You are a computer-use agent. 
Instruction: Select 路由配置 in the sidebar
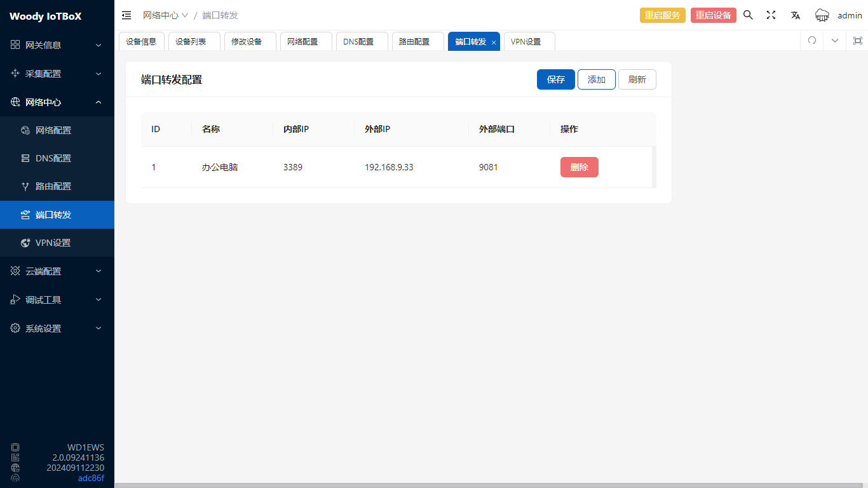click(x=53, y=186)
